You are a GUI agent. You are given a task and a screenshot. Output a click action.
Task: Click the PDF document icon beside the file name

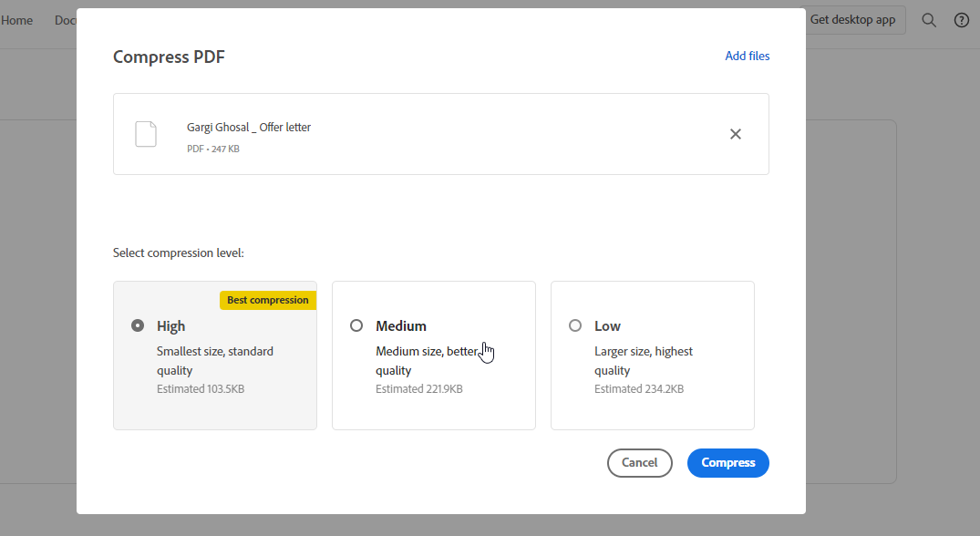click(x=146, y=134)
